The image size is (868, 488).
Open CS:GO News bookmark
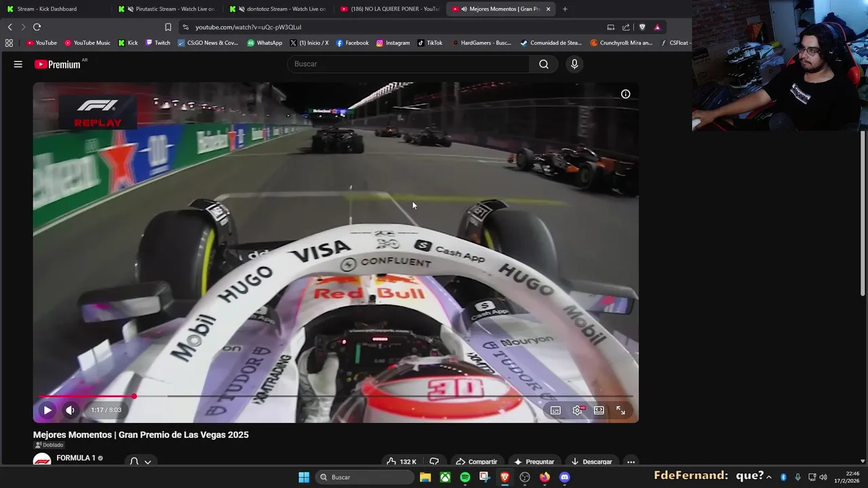coord(208,43)
